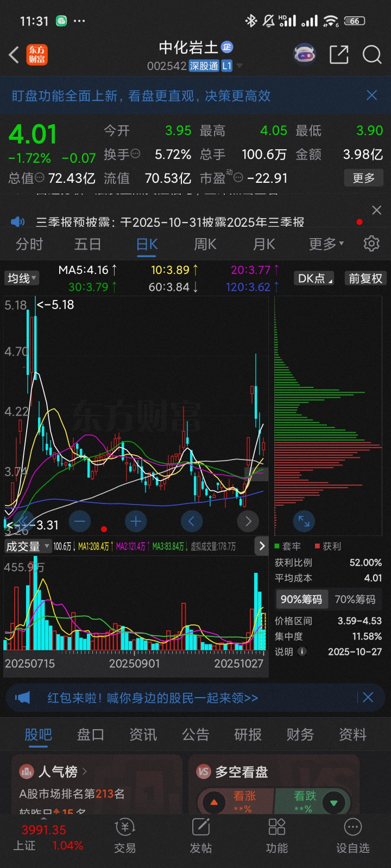Select the 90%筹码 toggle
Screen dimensions: 391x868
pos(301,599)
